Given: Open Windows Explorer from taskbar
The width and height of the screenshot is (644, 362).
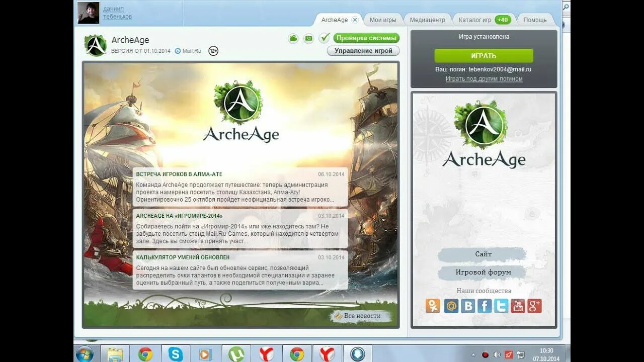Looking at the screenshot, I should (x=115, y=354).
